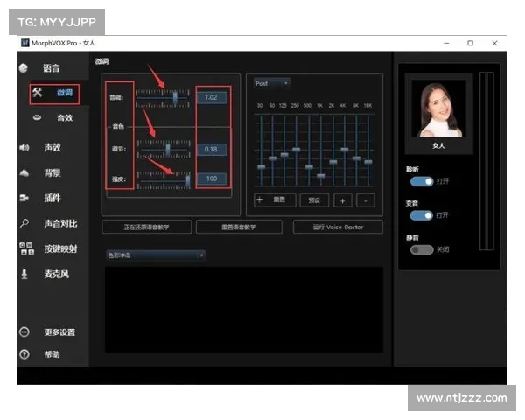Click the 预设 preset button
Image resolution: width=525 pixels, height=420 pixels.
point(314,200)
